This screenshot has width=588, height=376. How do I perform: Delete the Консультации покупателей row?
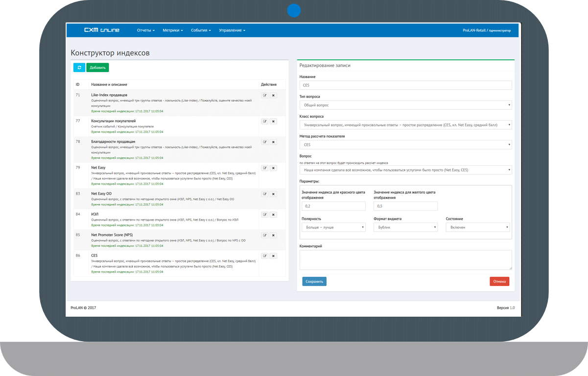[273, 122]
